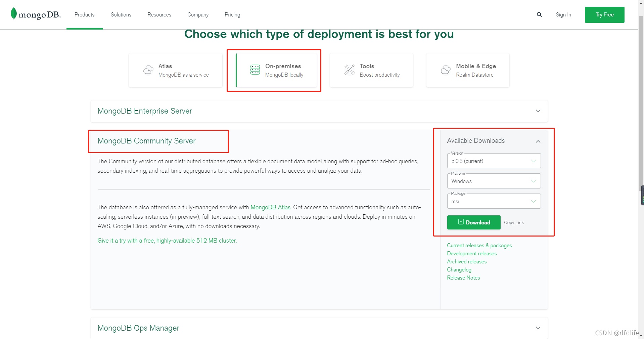Click the scrollbar down arrow
Screen dimensions: 644x339
(x=641, y=336)
